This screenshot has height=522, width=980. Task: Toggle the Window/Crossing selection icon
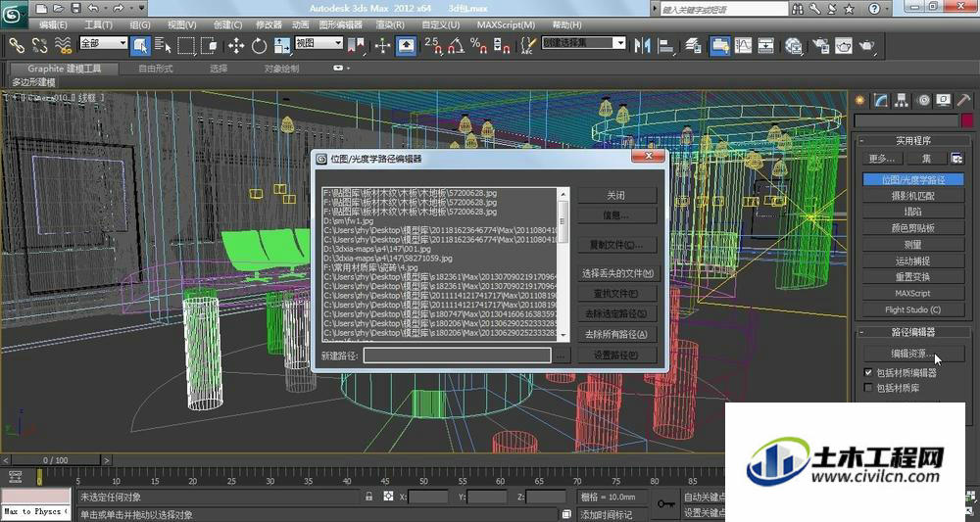pos(210,46)
